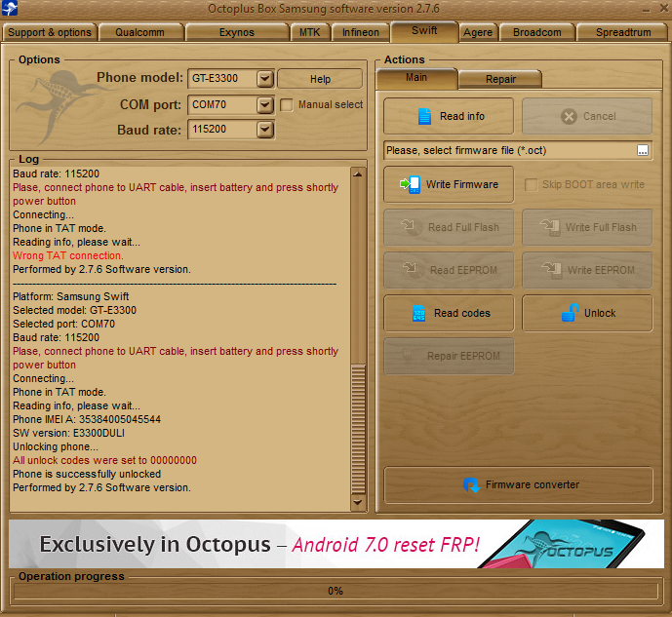672x617 pixels.
Task: Click the Operation progress bar at 0%
Action: [336, 592]
